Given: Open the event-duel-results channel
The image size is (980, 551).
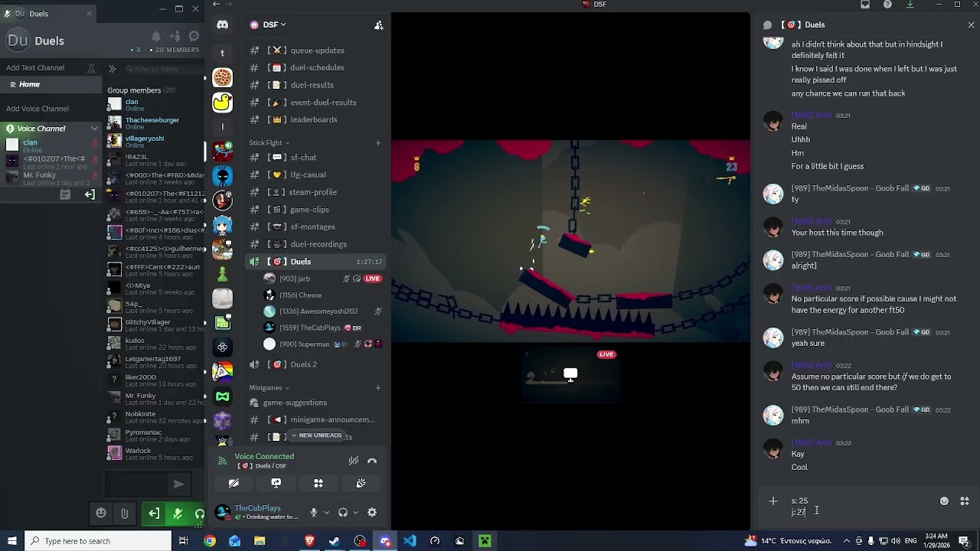Looking at the screenshot, I should pyautogui.click(x=315, y=103).
